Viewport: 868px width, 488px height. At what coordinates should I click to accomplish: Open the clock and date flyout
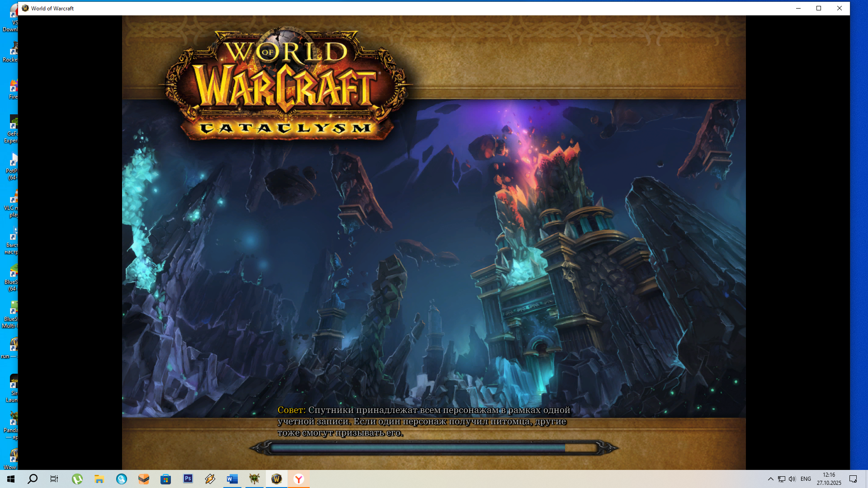[829, 479]
